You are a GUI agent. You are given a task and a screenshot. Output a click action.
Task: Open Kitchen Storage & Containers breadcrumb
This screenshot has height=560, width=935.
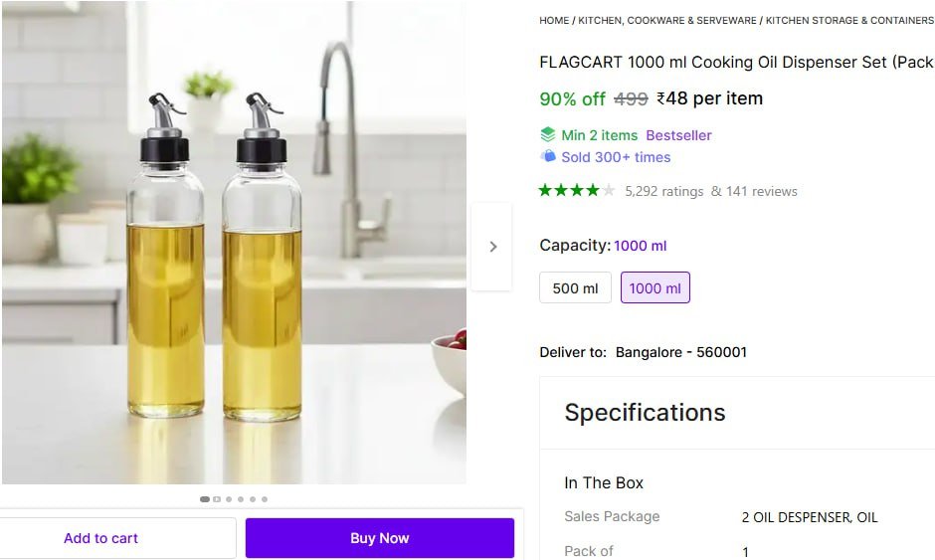pos(848,20)
